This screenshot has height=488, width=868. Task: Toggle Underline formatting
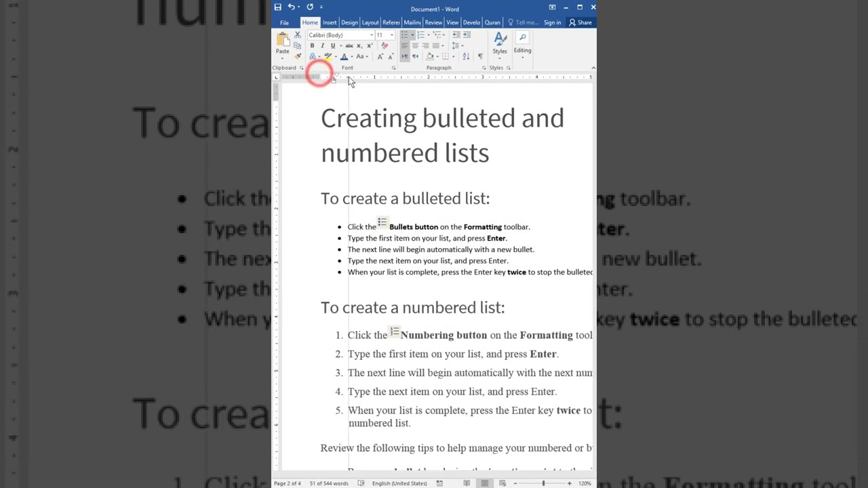click(333, 45)
